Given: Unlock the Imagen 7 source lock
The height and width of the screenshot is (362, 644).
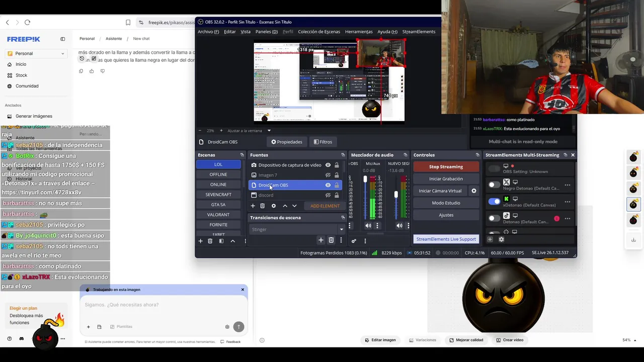Looking at the screenshot, I should click(337, 175).
